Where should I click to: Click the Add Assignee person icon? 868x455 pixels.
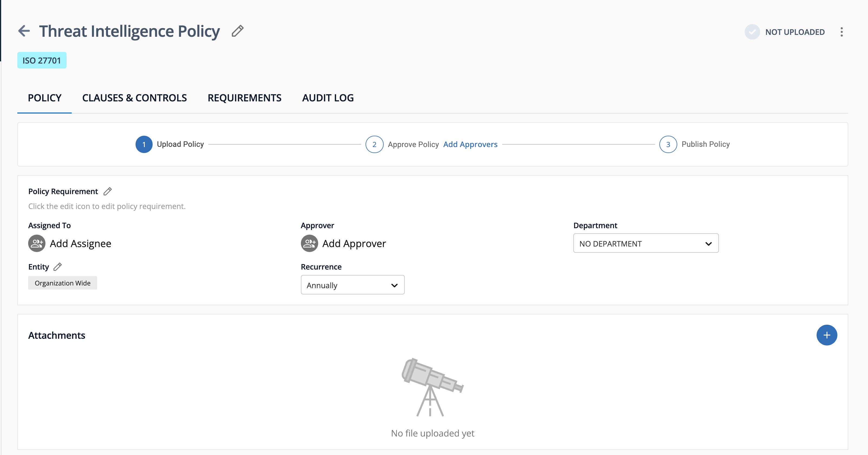point(37,243)
